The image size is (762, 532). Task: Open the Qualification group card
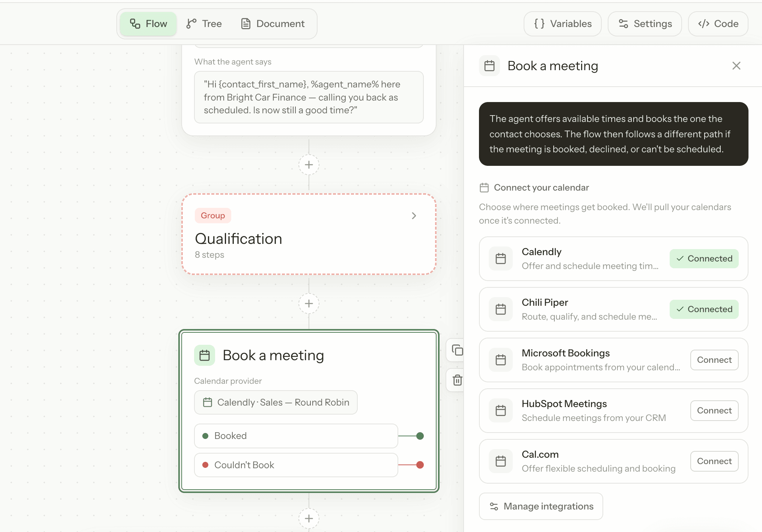(x=309, y=234)
